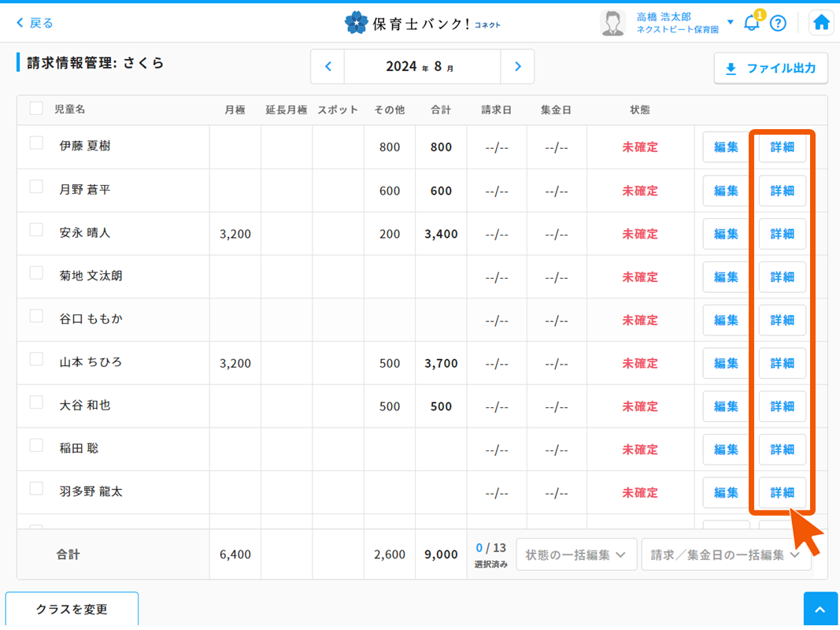This screenshot has height=630, width=840.
Task: Open notifications bell icon
Action: click(x=752, y=23)
